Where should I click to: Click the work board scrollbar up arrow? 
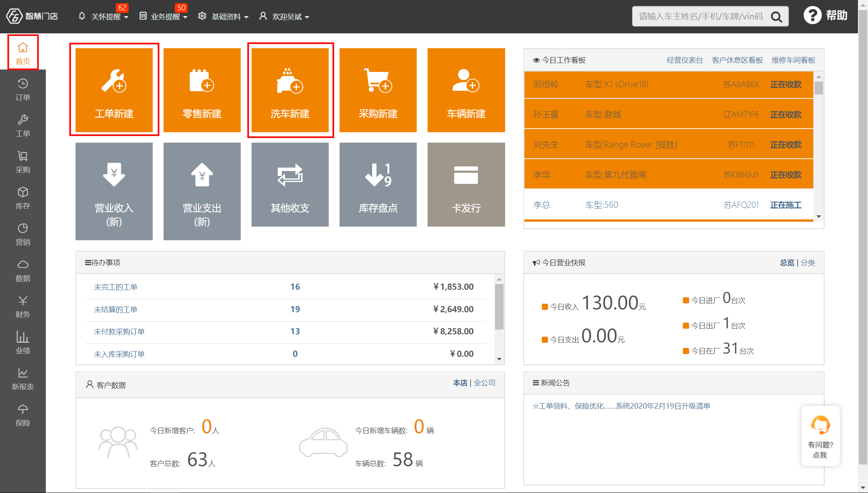click(819, 76)
